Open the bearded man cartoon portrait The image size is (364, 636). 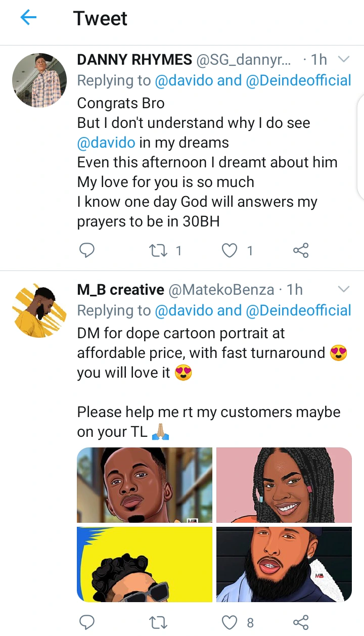(284, 564)
